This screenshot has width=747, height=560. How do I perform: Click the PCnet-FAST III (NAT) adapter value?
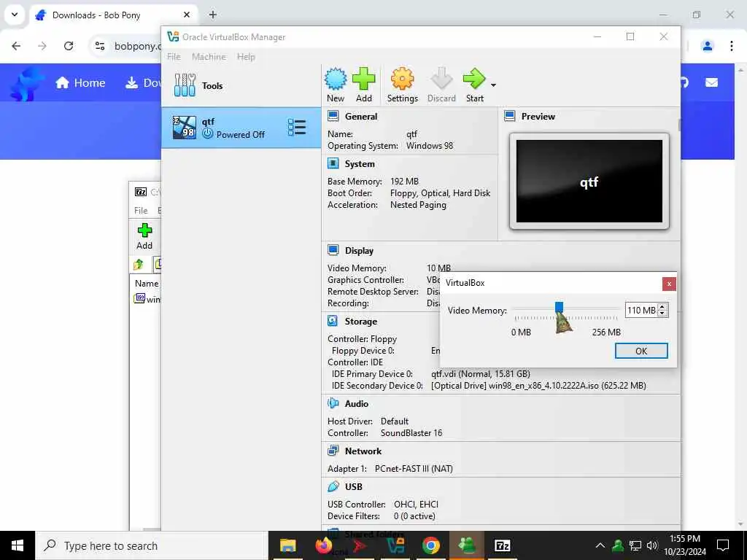414,469
